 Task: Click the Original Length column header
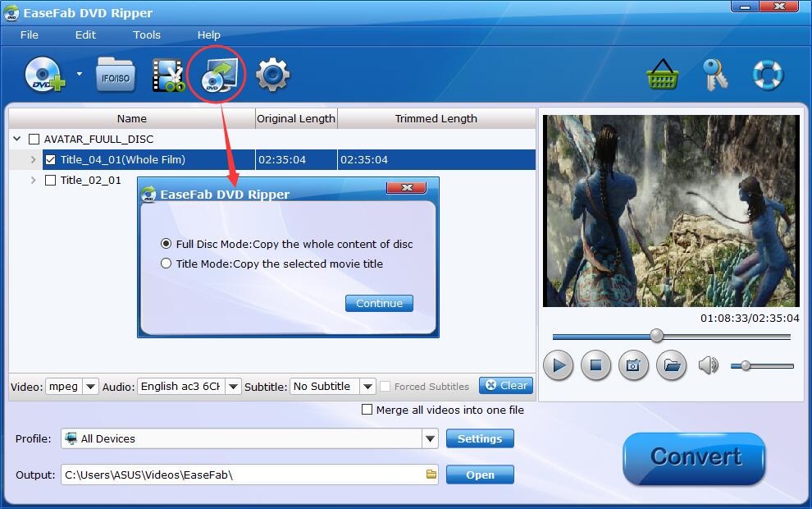click(x=296, y=119)
